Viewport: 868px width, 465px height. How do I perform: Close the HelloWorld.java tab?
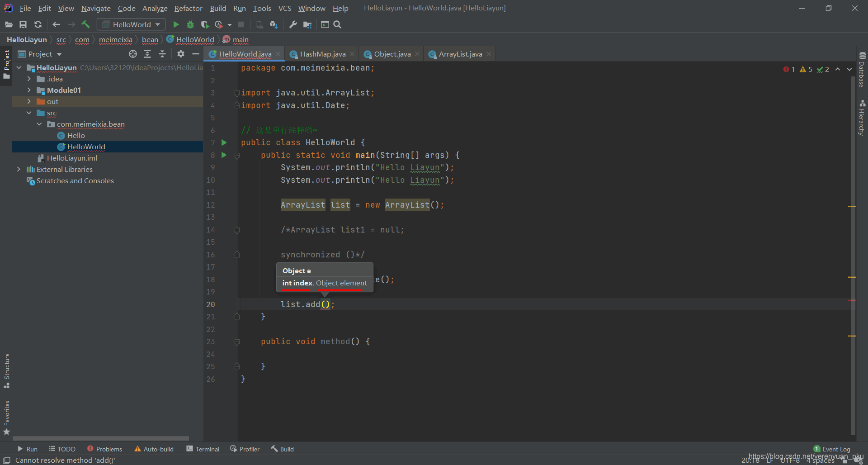(278, 54)
